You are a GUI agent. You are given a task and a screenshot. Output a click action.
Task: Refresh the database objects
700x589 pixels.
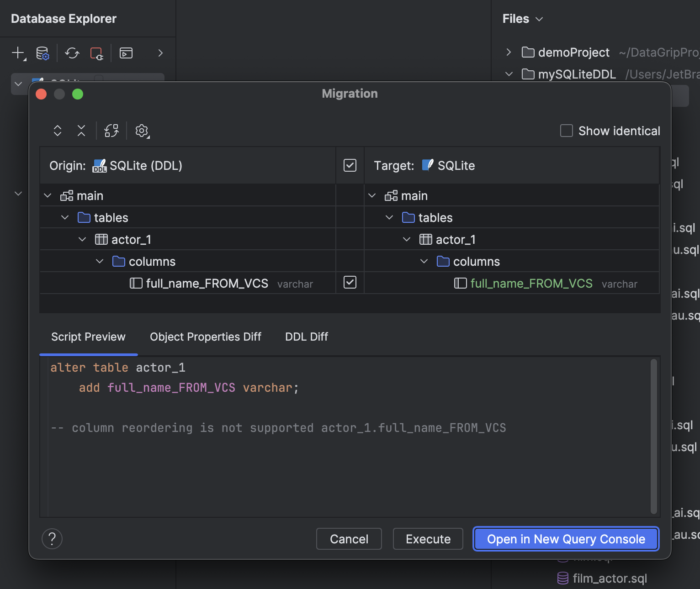point(71,53)
